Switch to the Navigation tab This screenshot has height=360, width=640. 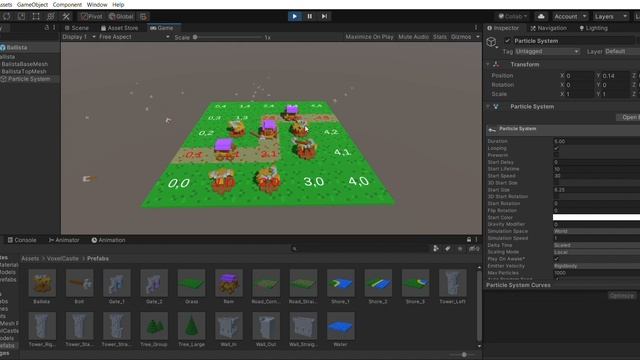coord(549,28)
